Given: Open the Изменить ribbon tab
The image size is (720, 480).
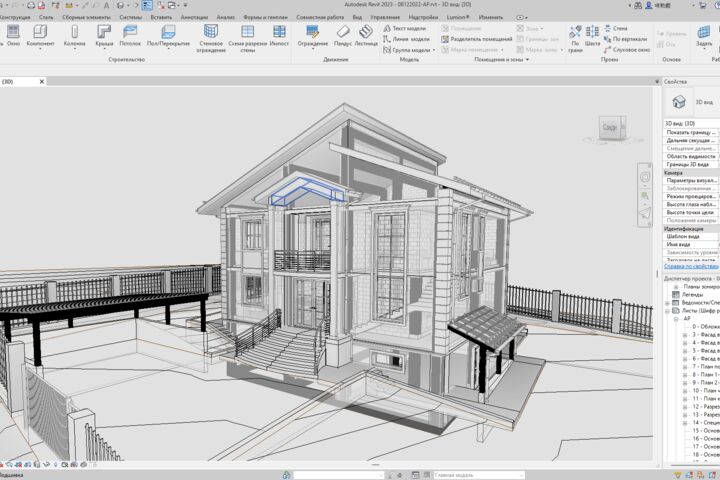Looking at the screenshot, I should [x=490, y=17].
